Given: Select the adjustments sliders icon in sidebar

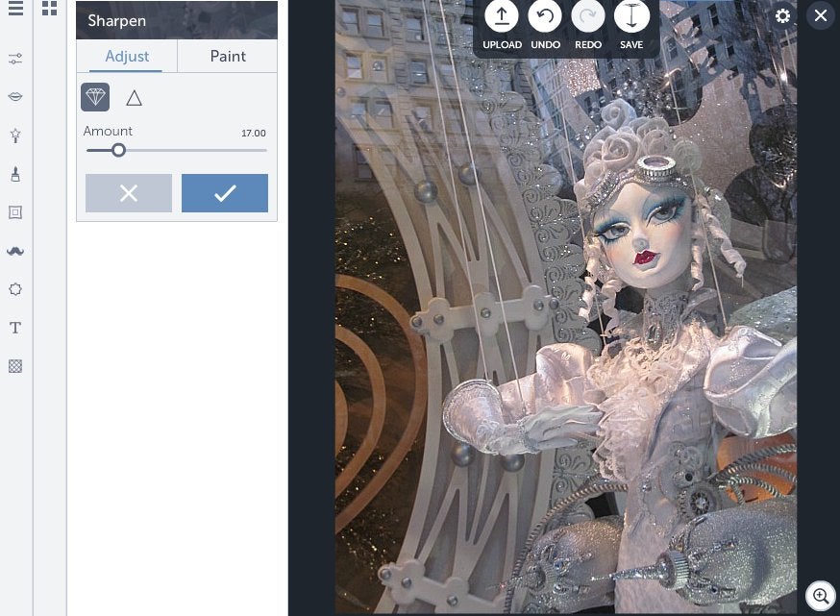Looking at the screenshot, I should coord(15,59).
